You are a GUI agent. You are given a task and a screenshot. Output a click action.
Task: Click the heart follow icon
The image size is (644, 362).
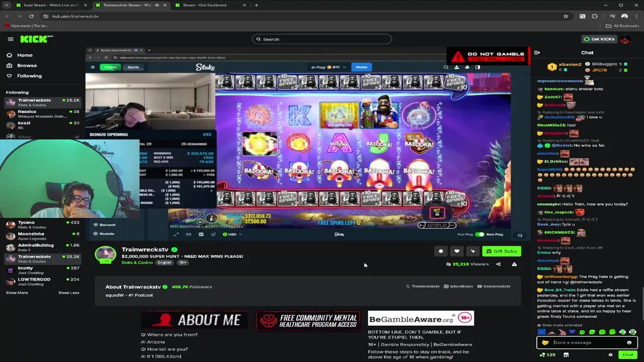pos(457,251)
